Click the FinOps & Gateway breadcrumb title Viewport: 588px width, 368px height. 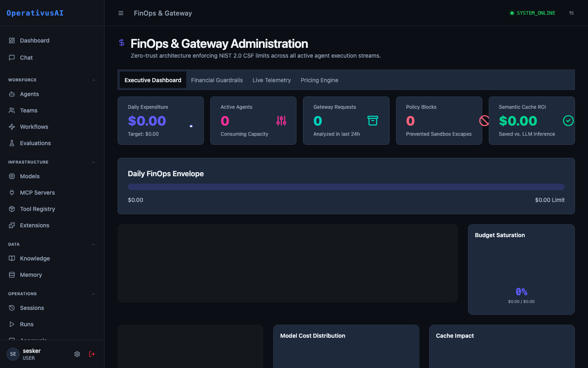point(163,13)
